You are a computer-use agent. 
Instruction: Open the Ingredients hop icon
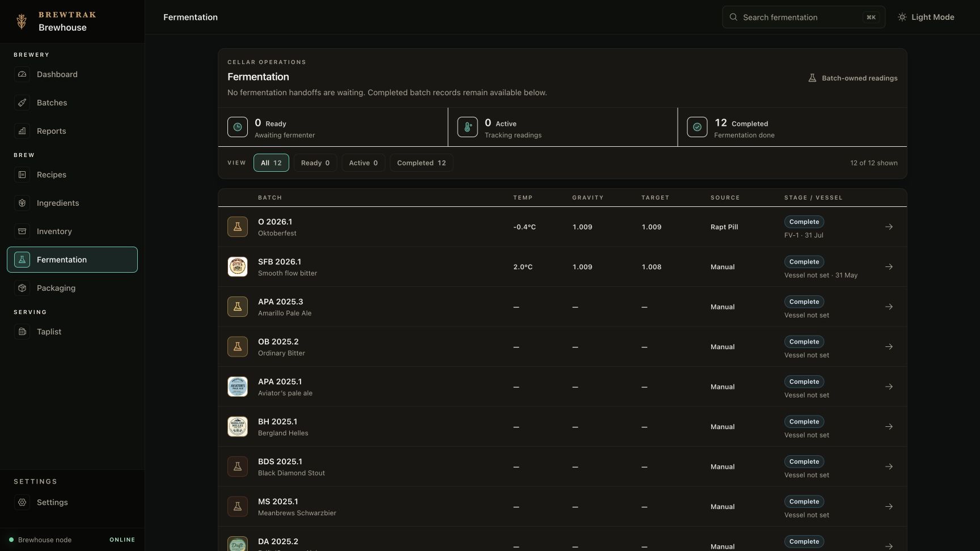tap(22, 203)
